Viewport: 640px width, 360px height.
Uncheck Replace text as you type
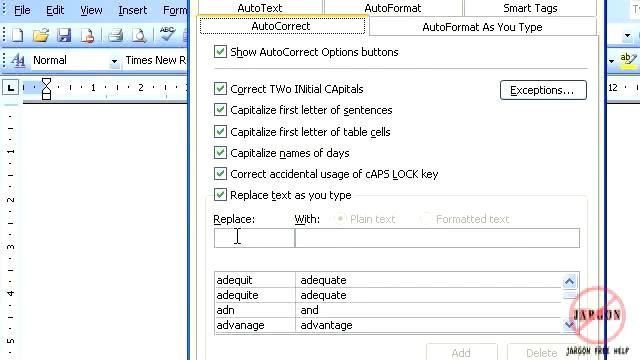point(220,194)
